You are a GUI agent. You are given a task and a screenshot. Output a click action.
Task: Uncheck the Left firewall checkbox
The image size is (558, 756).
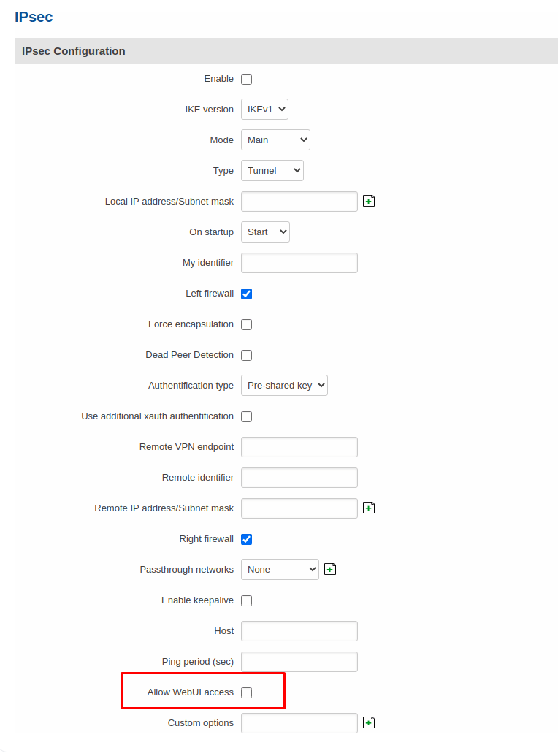(246, 294)
